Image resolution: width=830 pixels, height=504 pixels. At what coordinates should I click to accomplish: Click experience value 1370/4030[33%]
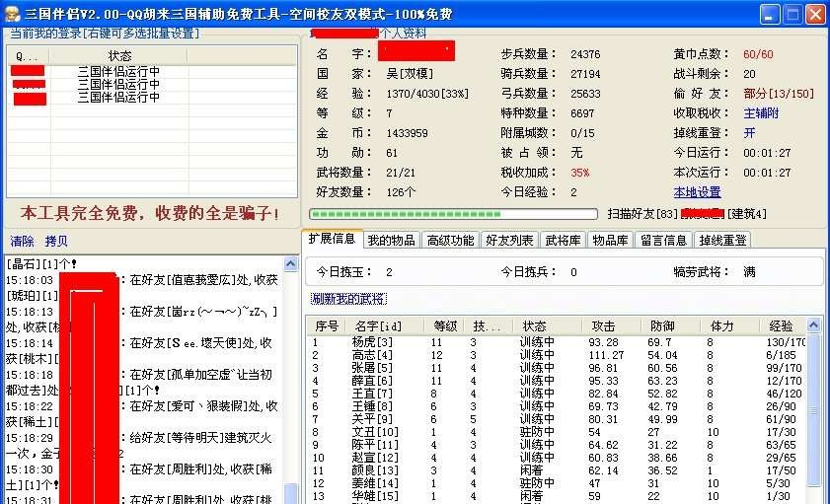pos(427,94)
